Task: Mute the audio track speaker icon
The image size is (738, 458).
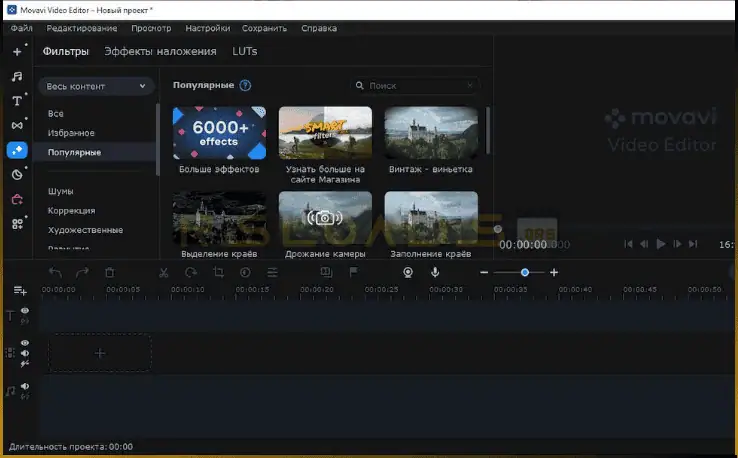Action: point(25,386)
